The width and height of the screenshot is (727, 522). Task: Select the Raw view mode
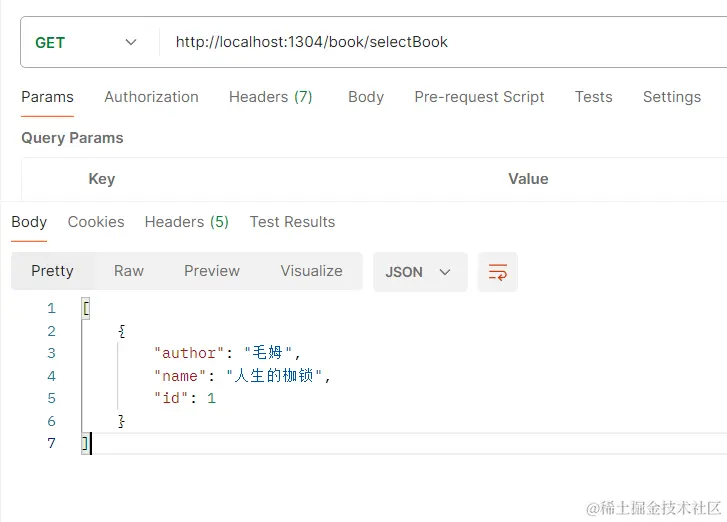[x=129, y=271]
